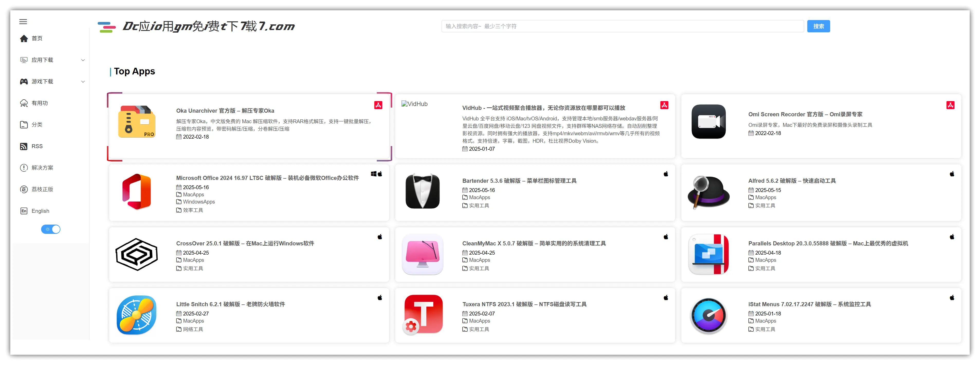The image size is (980, 365).
Task: Click the site logo beside the title
Action: click(106, 27)
